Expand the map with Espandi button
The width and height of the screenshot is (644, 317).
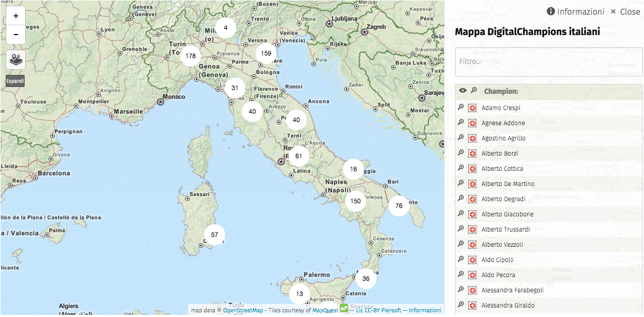click(x=15, y=81)
